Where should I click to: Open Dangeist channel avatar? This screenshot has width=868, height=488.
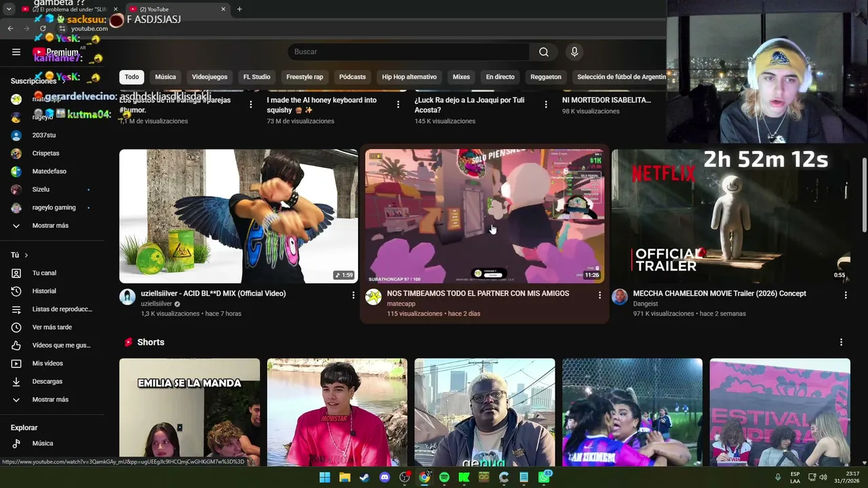(620, 297)
